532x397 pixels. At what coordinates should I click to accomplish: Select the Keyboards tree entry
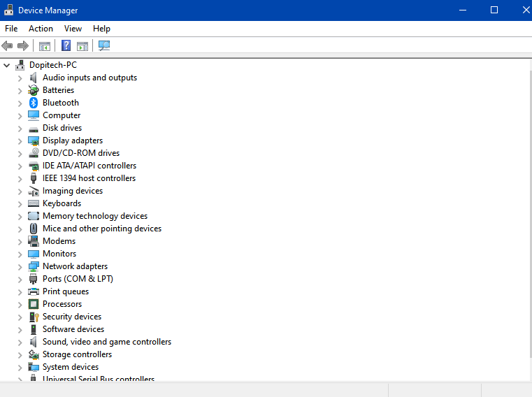coord(62,203)
